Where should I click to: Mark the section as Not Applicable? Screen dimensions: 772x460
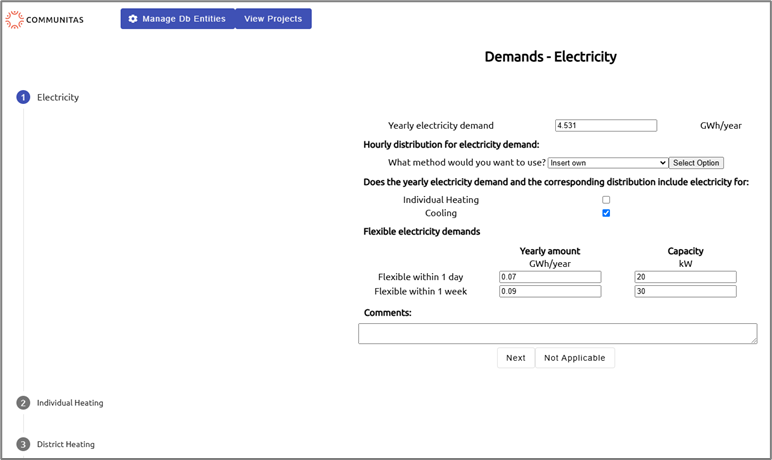[574, 358]
